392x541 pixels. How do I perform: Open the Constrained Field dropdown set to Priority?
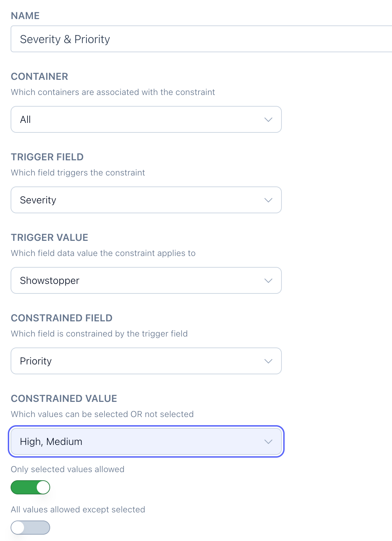(x=141, y=361)
